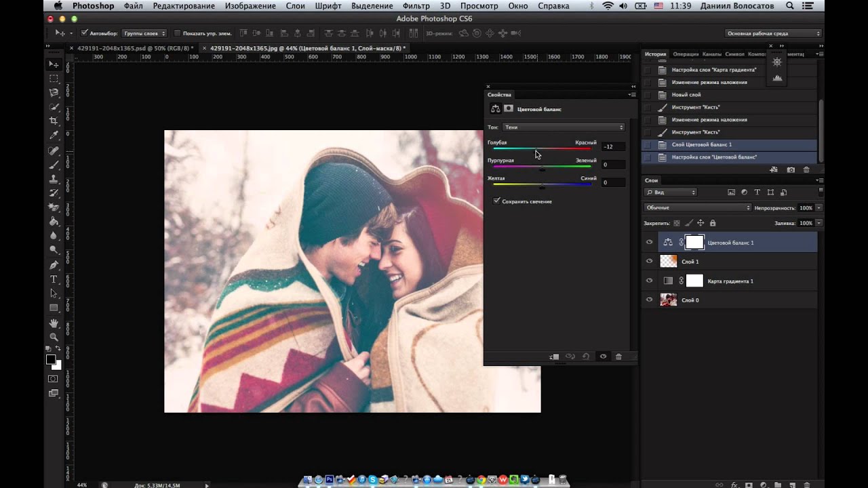Open the Редактирование menu

tap(184, 6)
